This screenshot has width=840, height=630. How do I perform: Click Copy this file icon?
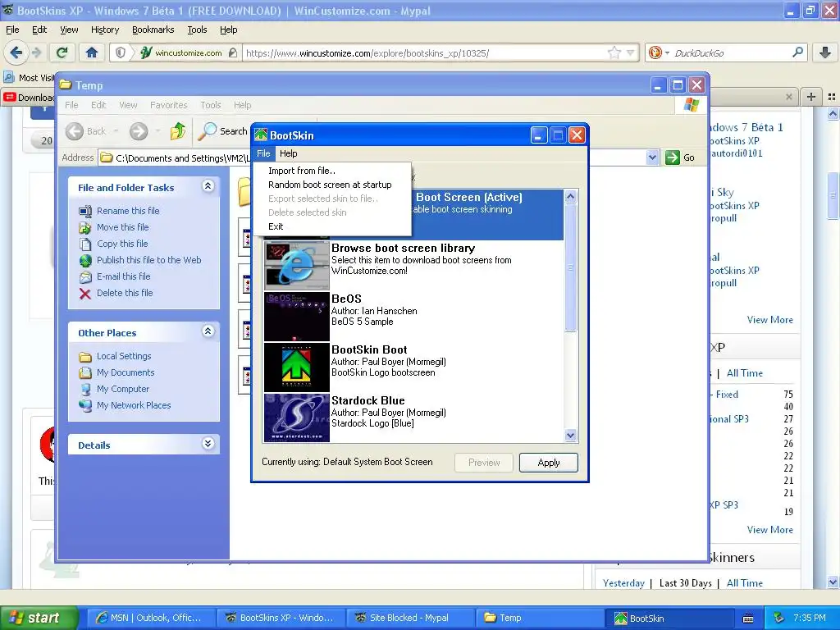tap(85, 244)
